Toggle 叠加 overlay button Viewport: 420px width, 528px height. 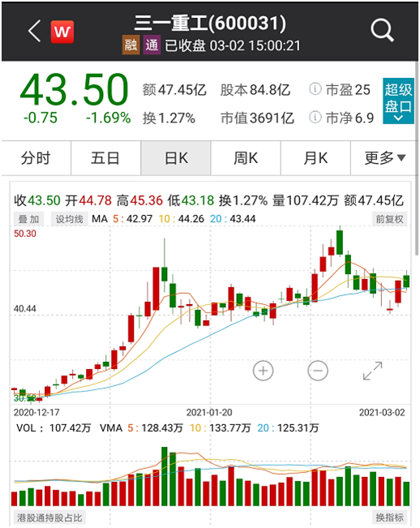click(28, 219)
